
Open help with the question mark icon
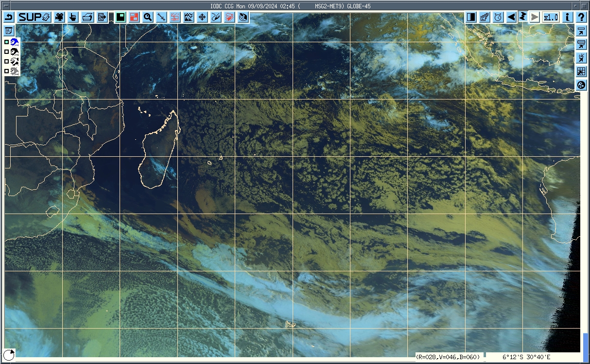(x=581, y=17)
